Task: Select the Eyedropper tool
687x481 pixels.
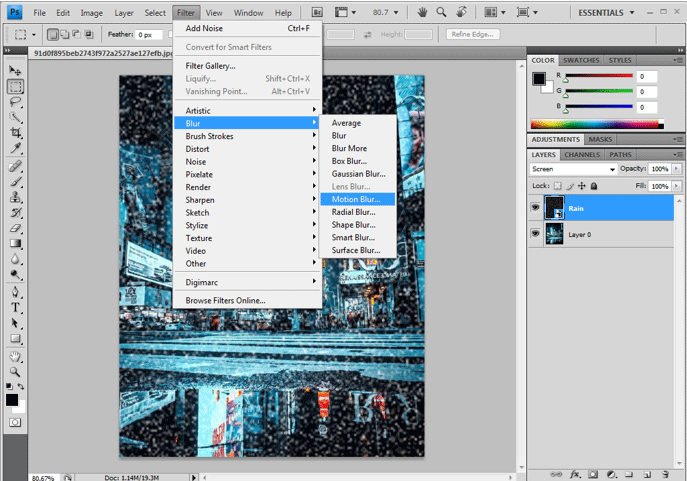Action: [x=15, y=149]
